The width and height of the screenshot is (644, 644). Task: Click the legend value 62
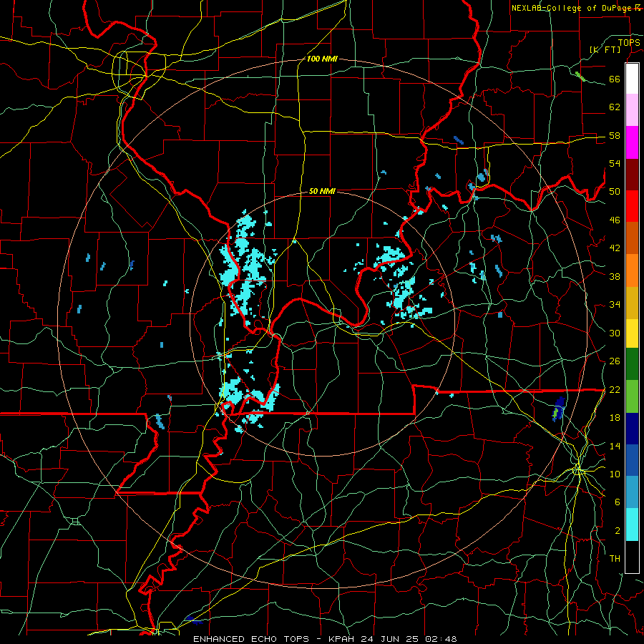coord(615,107)
